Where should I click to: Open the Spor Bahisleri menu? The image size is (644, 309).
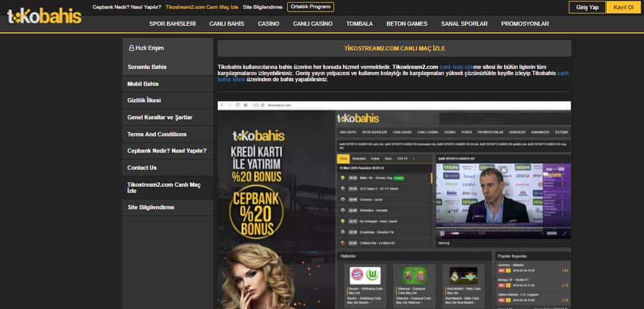point(173,24)
